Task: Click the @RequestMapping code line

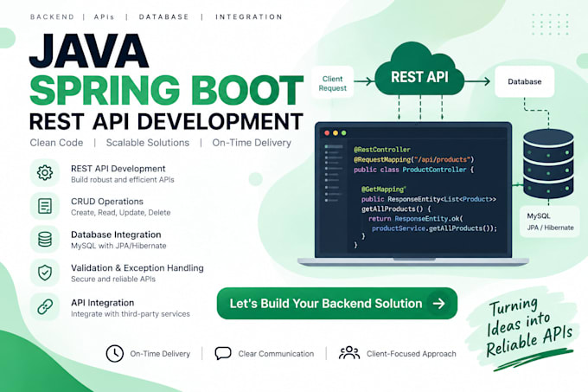Action: tap(413, 160)
